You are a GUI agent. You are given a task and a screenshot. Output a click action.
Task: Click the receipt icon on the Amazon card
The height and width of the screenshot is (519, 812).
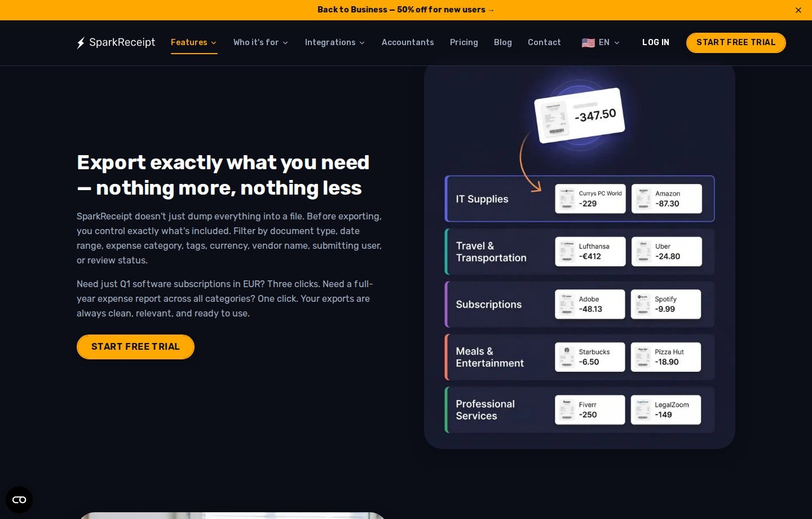[643, 199]
